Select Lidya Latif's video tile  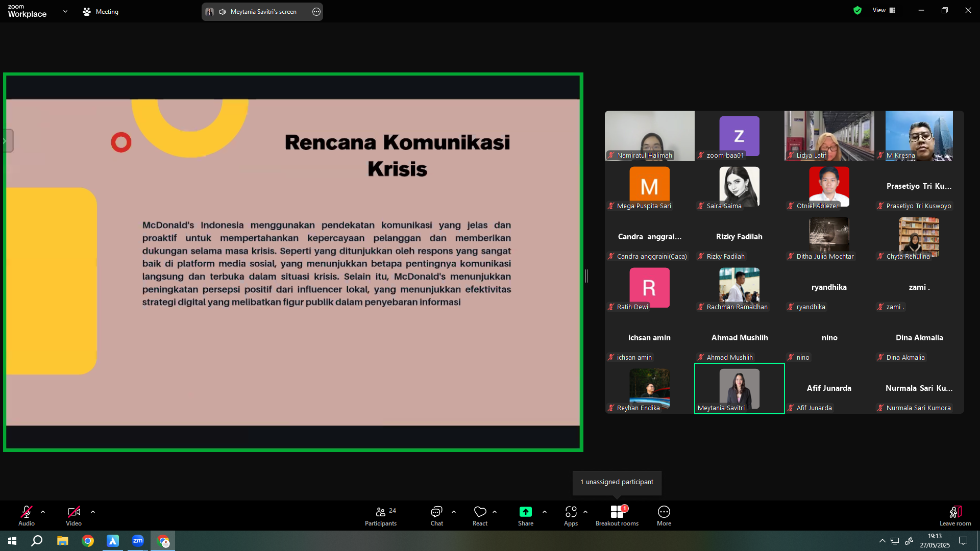point(829,136)
